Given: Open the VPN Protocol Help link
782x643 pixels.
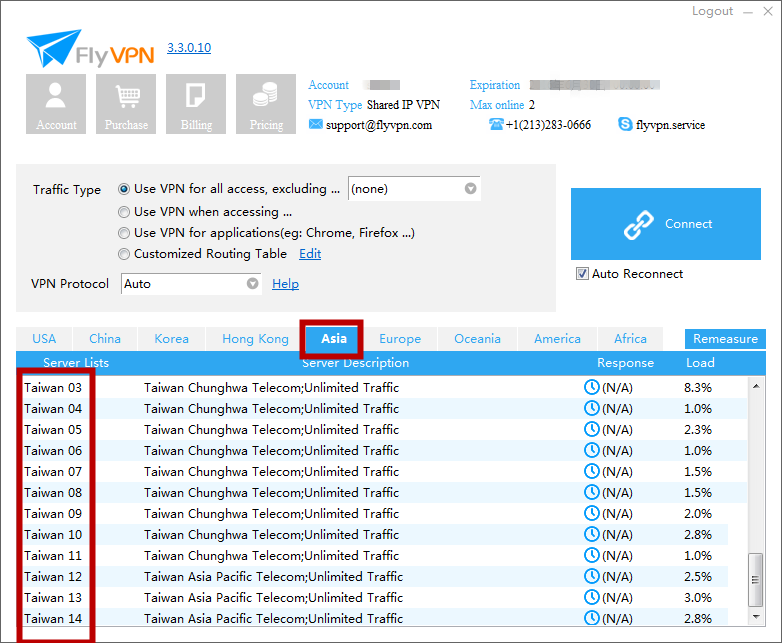Looking at the screenshot, I should pos(285,284).
